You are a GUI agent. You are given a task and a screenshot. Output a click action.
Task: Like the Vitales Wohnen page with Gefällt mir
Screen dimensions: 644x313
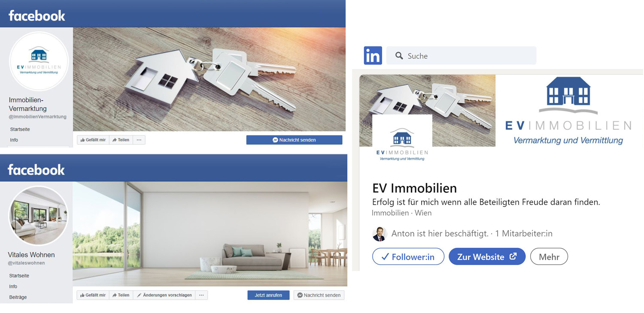coord(93,295)
